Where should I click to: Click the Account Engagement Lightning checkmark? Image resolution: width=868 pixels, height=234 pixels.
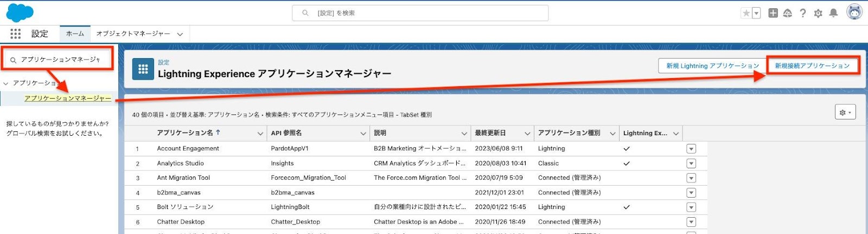[x=627, y=148]
